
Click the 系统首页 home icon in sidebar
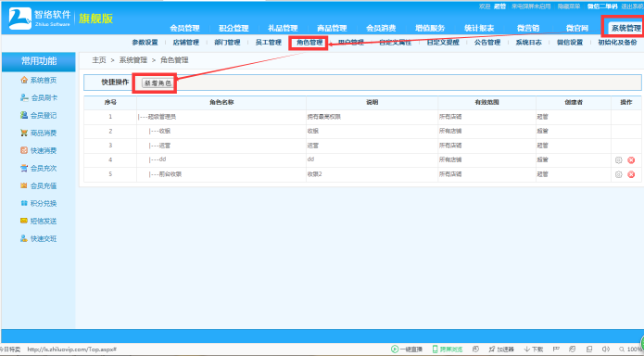coord(24,80)
